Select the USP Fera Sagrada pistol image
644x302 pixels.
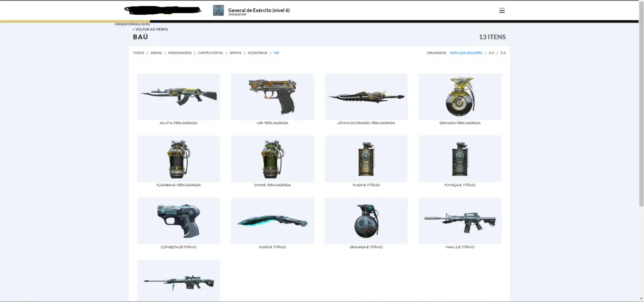click(272, 97)
